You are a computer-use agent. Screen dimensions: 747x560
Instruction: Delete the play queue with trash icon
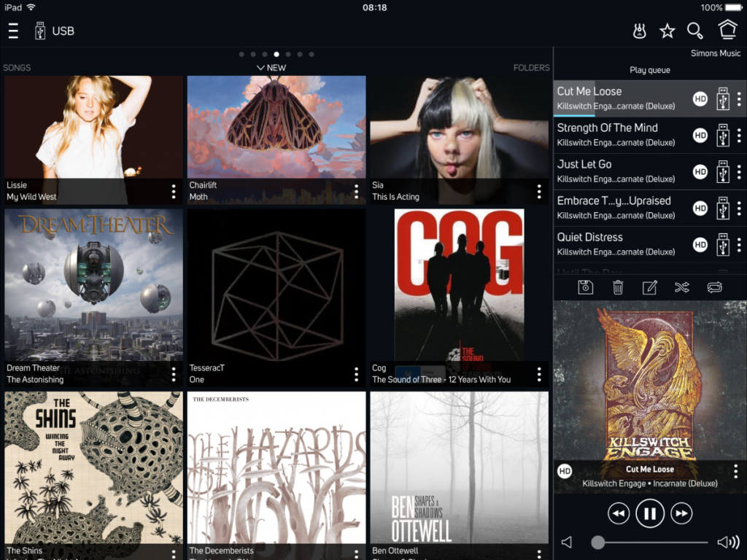618,287
